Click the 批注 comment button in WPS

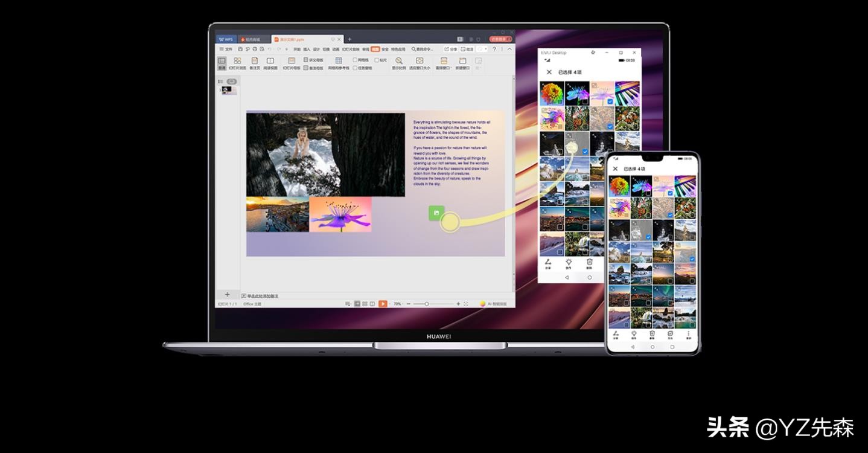[467, 49]
